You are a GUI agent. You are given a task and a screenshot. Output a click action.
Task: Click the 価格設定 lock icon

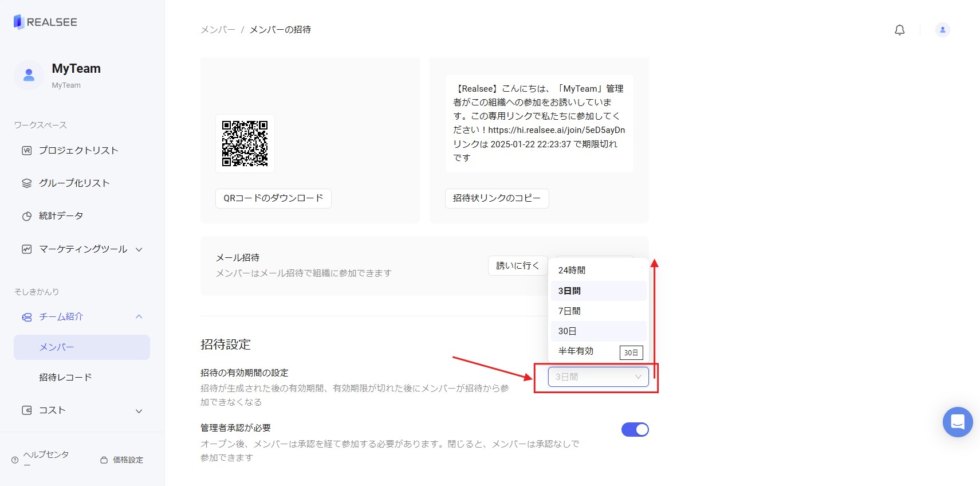pos(104,460)
